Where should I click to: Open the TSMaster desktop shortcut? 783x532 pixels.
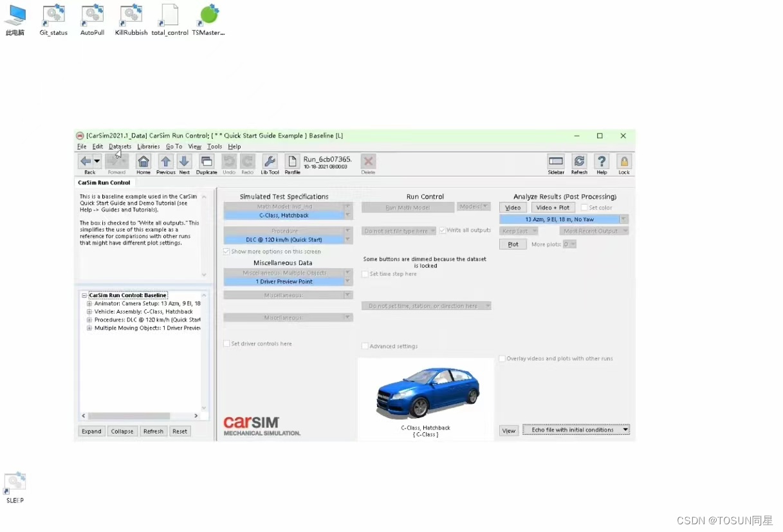click(208, 20)
